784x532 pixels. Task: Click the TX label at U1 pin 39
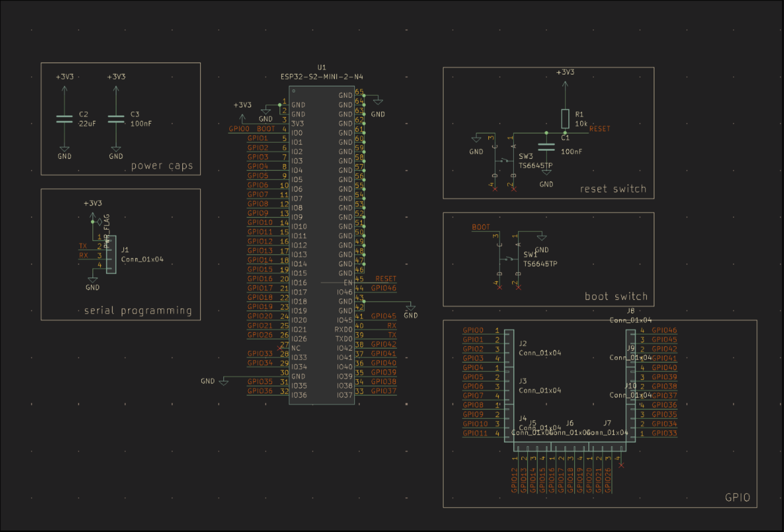pos(393,335)
